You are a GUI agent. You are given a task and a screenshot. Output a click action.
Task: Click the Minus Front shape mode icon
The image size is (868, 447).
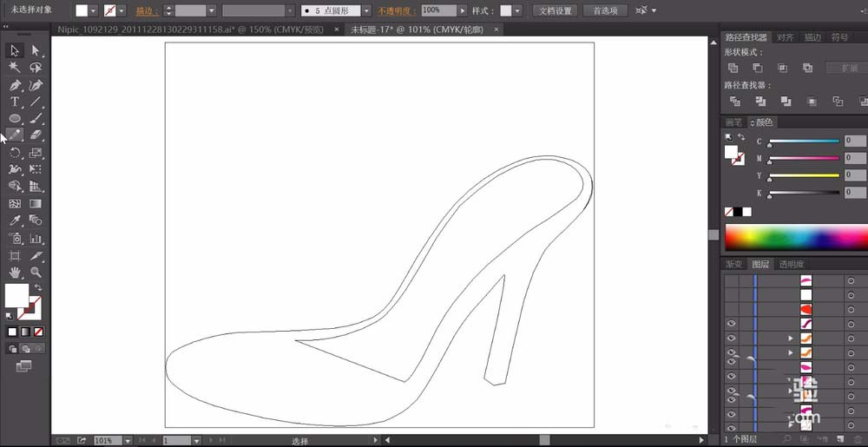pos(757,68)
